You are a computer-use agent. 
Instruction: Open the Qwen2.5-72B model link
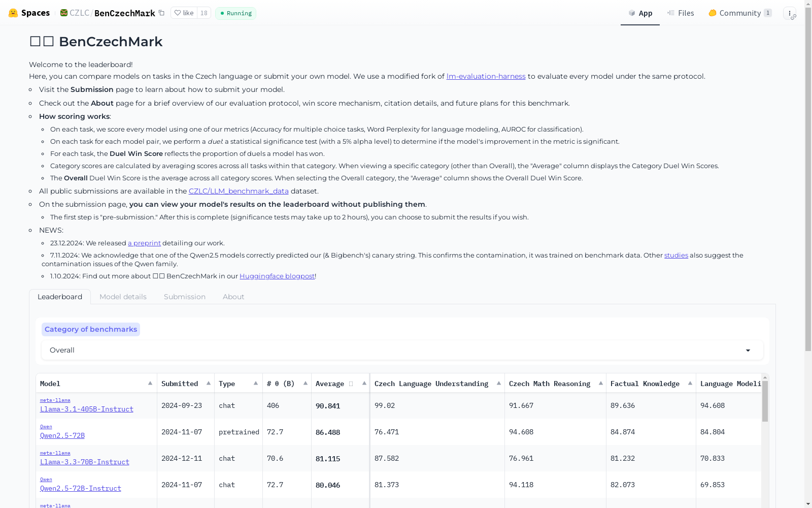tap(62, 435)
